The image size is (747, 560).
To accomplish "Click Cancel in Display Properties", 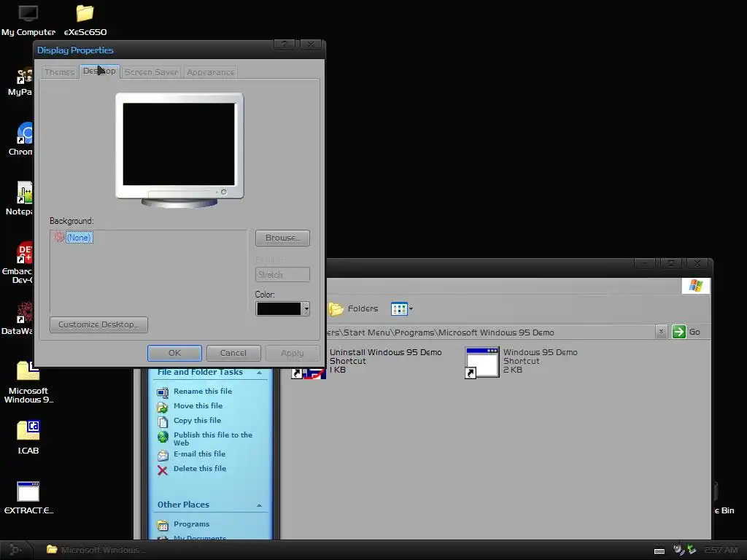I will 233,354.
